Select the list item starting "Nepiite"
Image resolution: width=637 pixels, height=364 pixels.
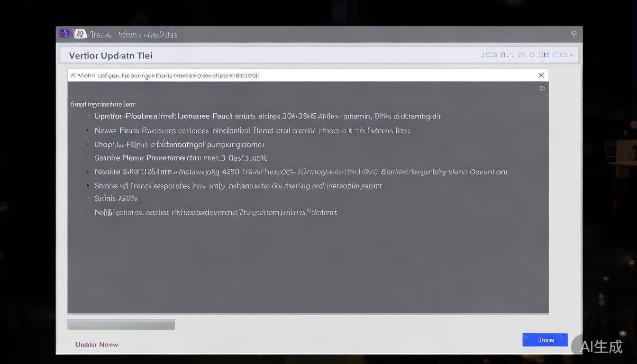click(x=300, y=172)
